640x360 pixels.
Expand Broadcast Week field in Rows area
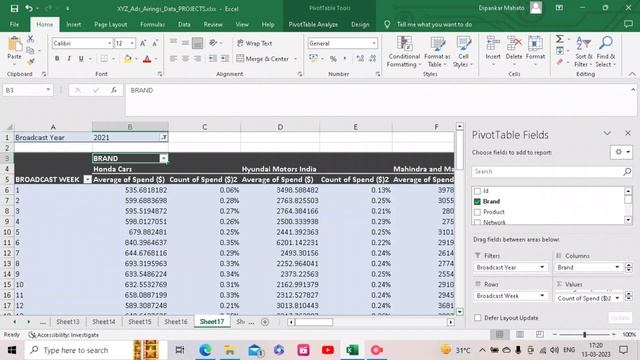[542, 296]
